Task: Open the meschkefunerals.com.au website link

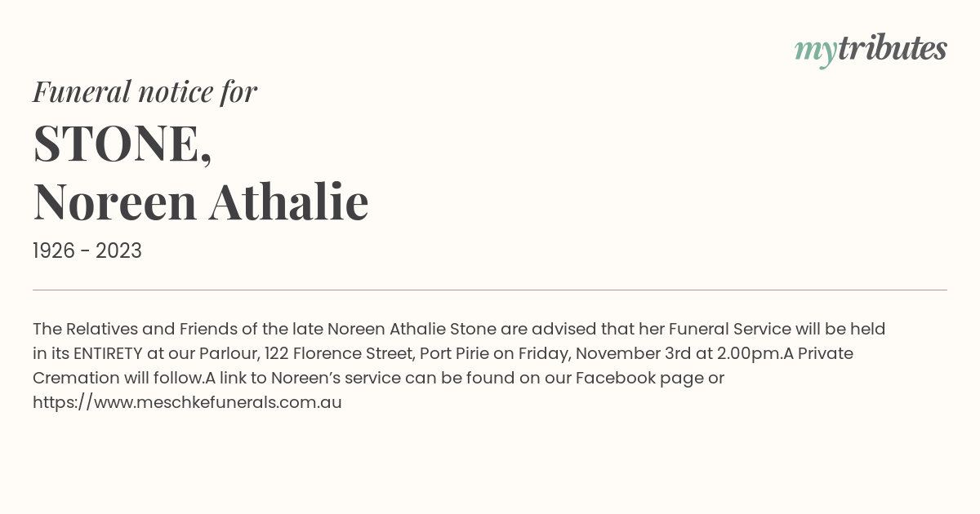Action: 187,402
